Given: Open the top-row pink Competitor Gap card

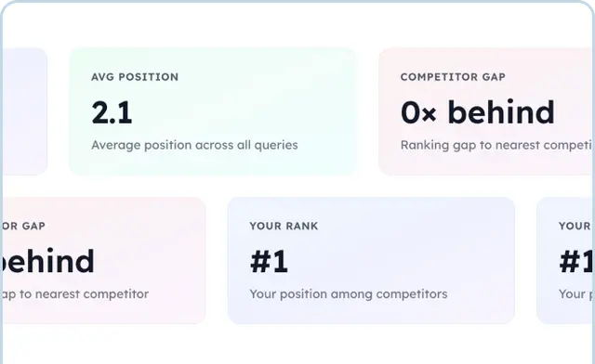Looking at the screenshot, I should point(485,111).
